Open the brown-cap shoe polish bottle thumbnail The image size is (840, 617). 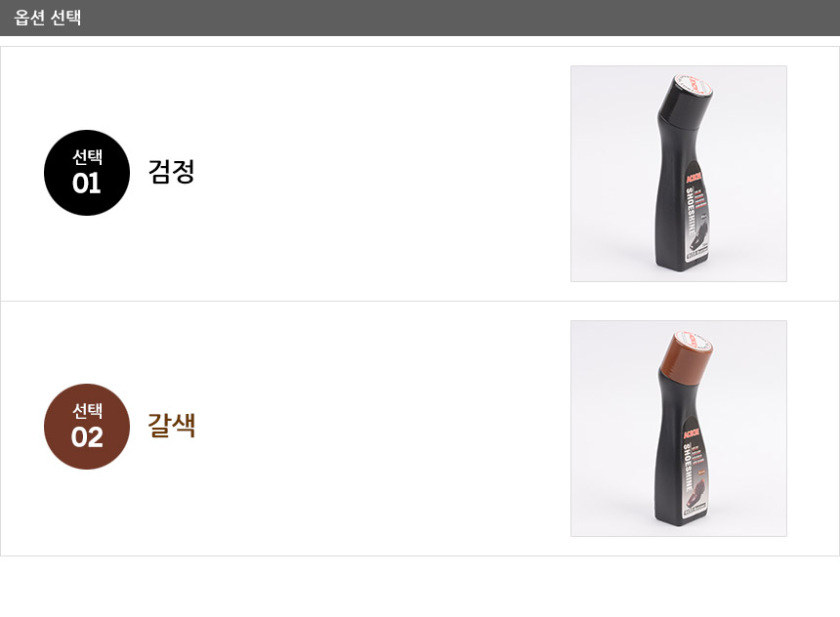(679, 429)
